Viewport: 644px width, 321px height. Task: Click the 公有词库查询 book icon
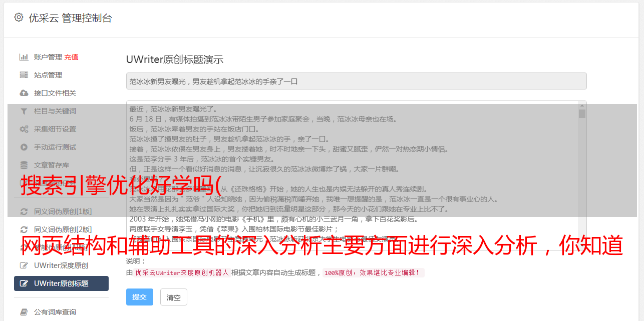(x=24, y=312)
